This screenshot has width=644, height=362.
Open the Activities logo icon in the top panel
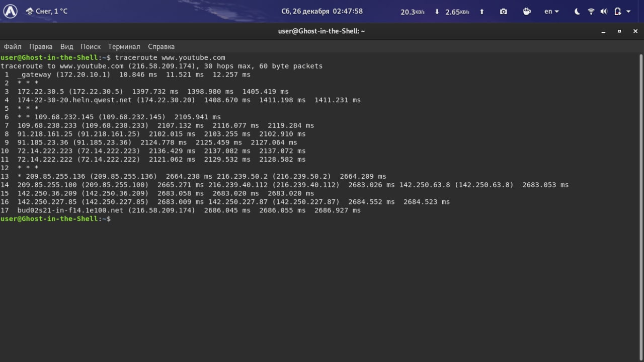point(11,11)
